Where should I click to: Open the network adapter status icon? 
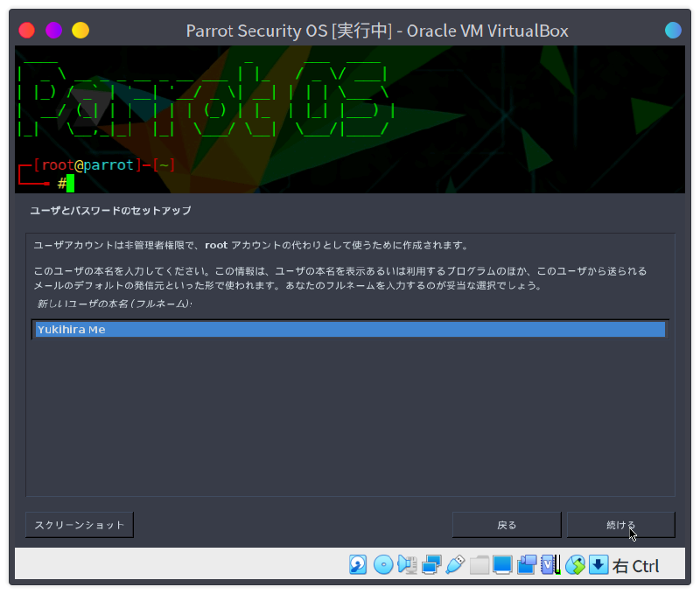[x=430, y=564]
